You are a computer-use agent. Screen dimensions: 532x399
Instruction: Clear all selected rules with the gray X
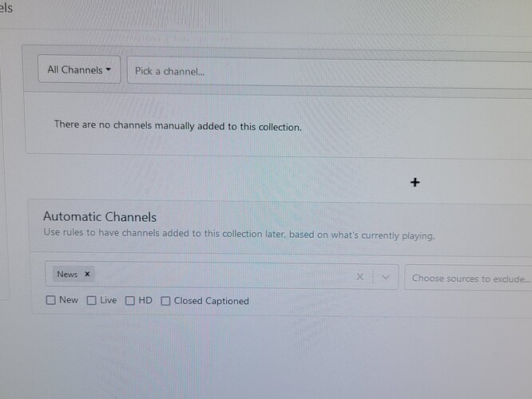click(x=359, y=277)
